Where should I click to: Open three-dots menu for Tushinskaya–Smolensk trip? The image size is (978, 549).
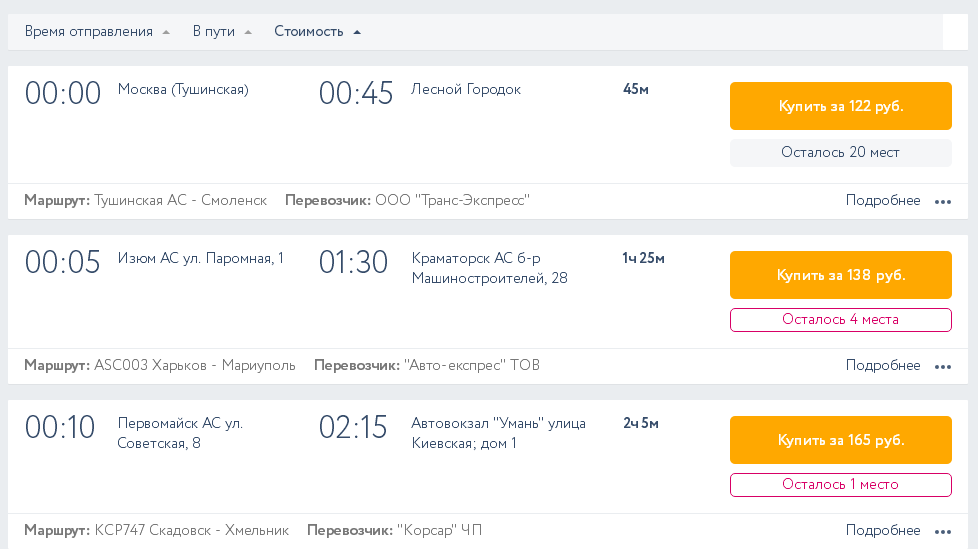pyautogui.click(x=942, y=201)
